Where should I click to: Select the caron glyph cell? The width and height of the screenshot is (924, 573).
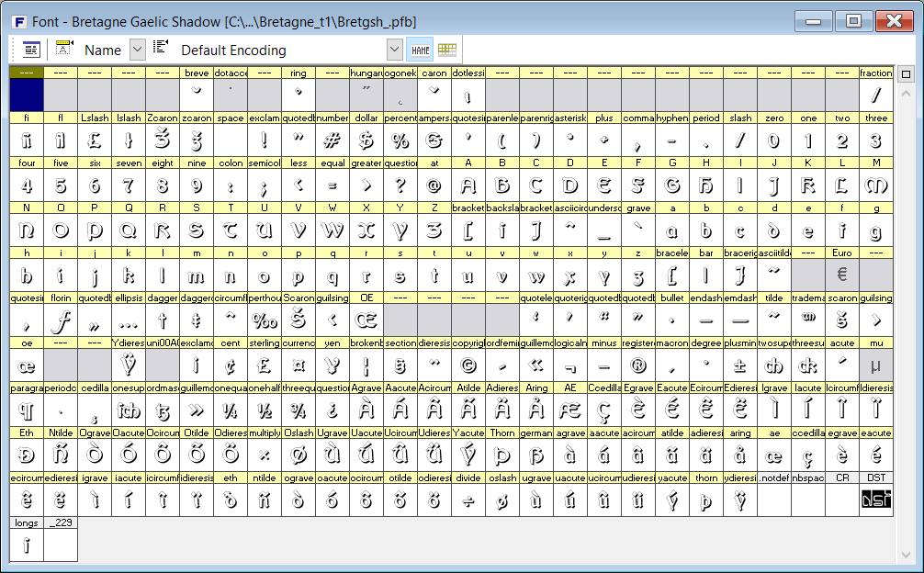pos(434,95)
